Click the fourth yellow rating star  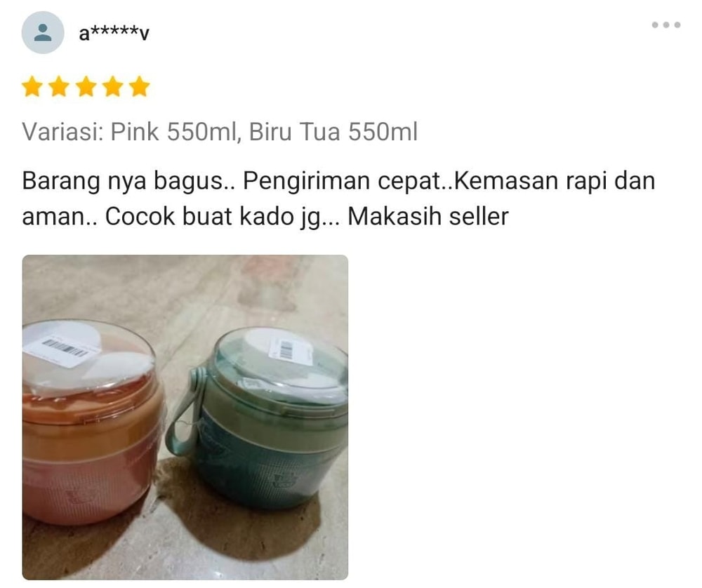112,86
